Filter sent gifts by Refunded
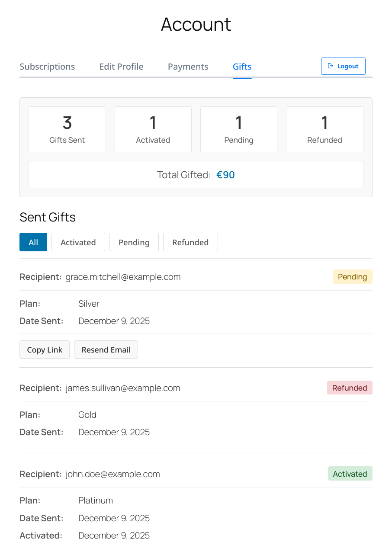The image size is (392, 558). pyautogui.click(x=190, y=242)
